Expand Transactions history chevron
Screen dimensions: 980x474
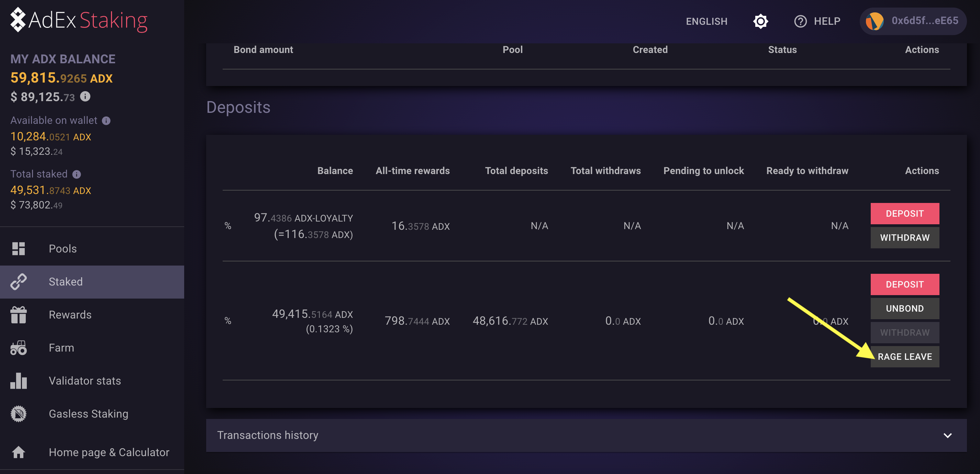947,435
